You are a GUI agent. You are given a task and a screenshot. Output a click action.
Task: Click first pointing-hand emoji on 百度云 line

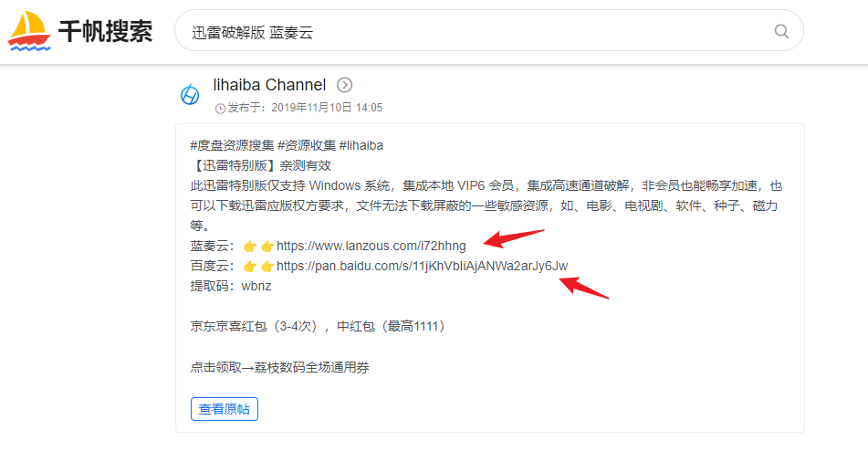click(250, 267)
